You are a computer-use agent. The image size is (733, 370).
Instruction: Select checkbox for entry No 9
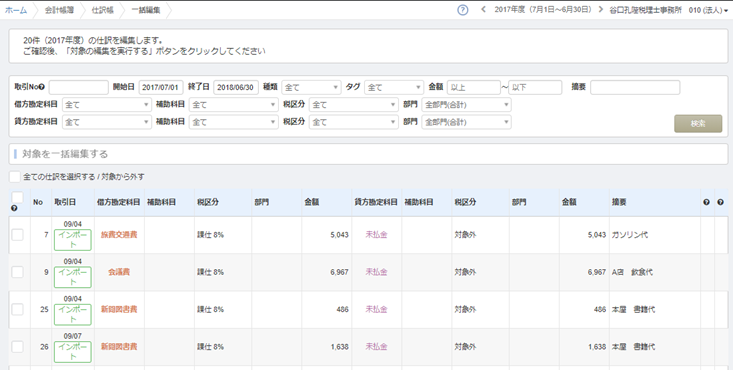[x=17, y=272]
